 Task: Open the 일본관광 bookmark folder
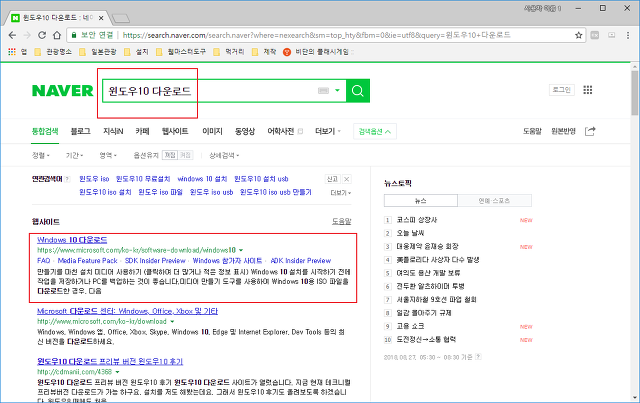point(98,52)
